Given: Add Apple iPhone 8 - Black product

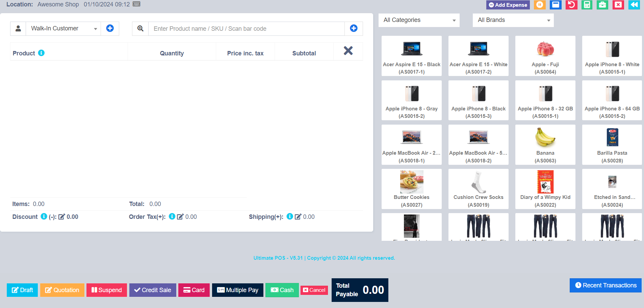Looking at the screenshot, I should (479, 100).
